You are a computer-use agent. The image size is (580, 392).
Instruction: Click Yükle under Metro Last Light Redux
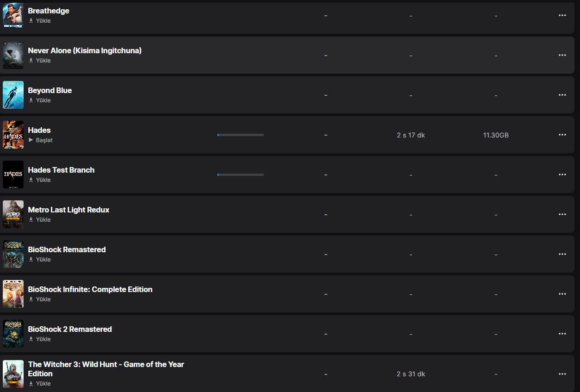point(40,220)
